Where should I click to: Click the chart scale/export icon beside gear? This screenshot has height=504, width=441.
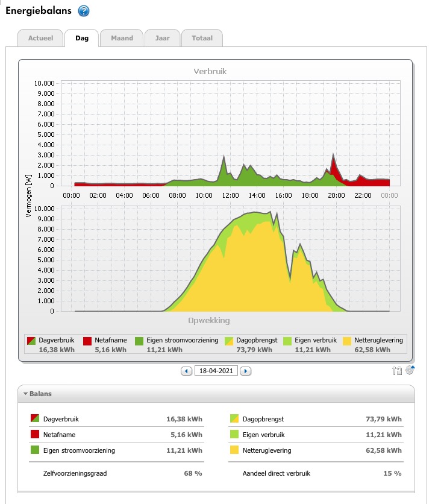397,371
